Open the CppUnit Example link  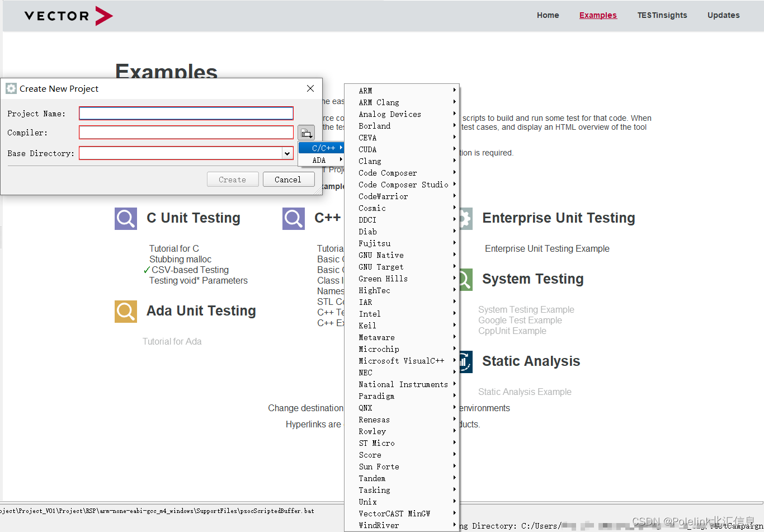tap(512, 331)
